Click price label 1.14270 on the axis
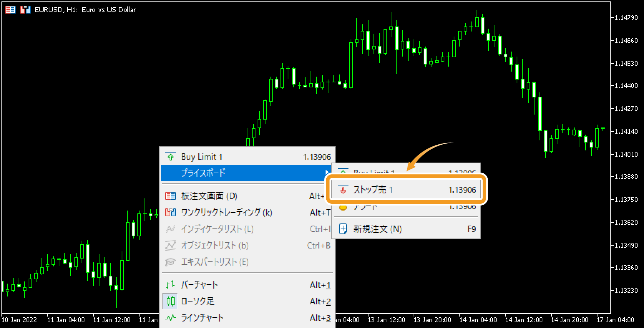Image resolution: width=644 pixels, height=328 pixels. pos(626,108)
